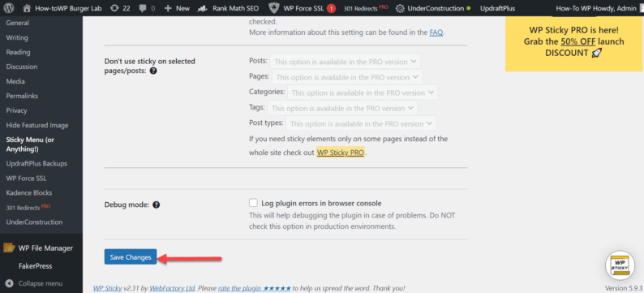Open the FAQ link

coord(436,32)
